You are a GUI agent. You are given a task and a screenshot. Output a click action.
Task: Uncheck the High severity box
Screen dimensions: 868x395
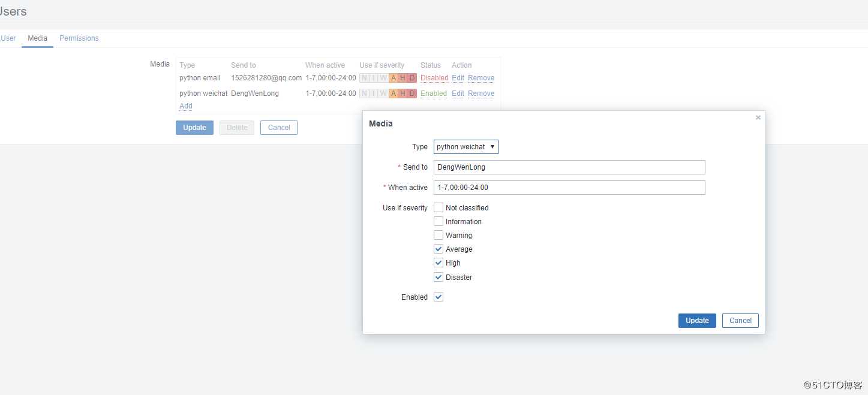[x=438, y=263]
